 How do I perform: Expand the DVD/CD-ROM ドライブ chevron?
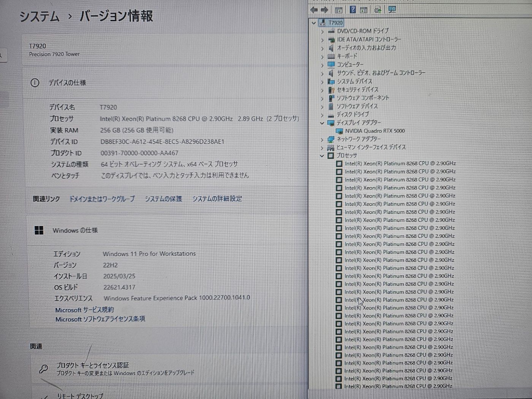click(x=322, y=31)
